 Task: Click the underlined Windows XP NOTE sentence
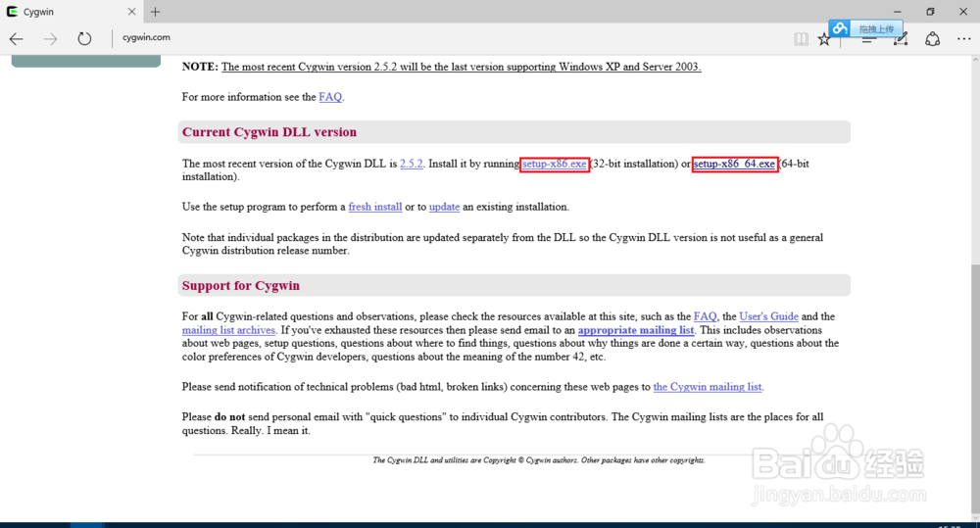[x=462, y=67]
